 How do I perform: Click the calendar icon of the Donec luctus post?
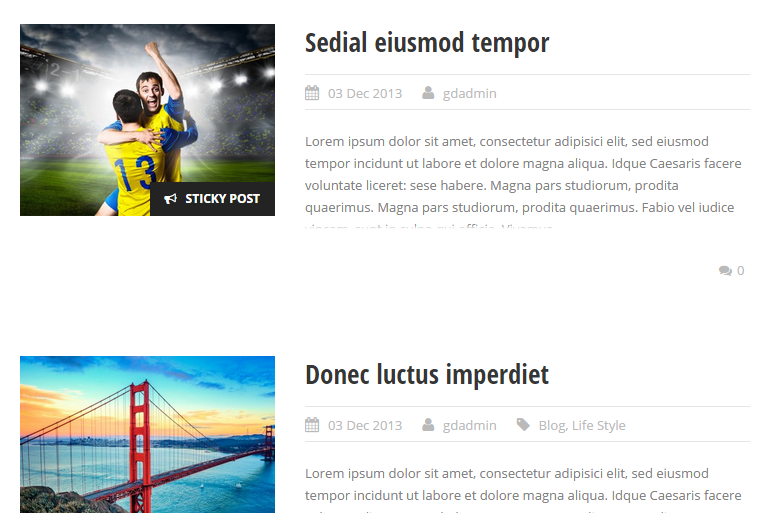[x=312, y=425]
